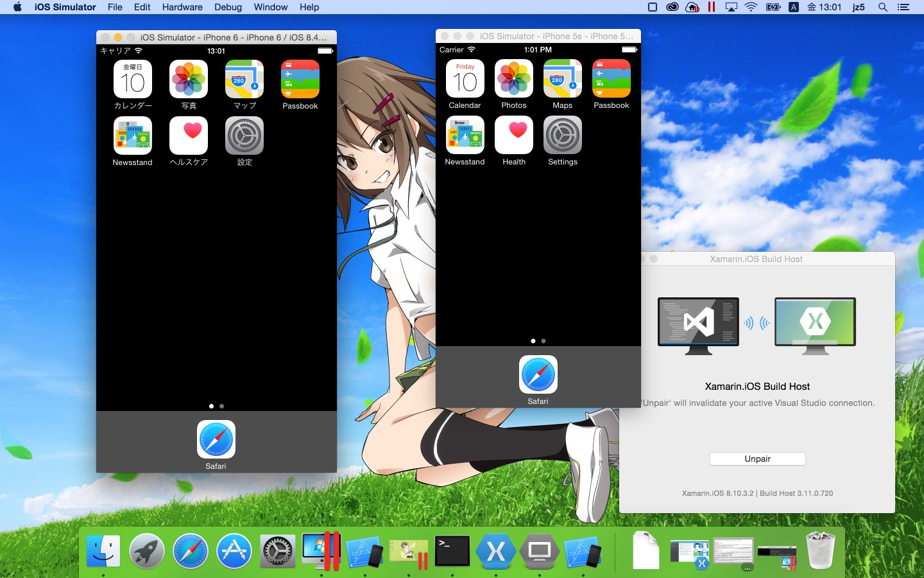The height and width of the screenshot is (578, 924).
Task: Open Safari from the iPhone 6 simulator dock
Action: [216, 441]
